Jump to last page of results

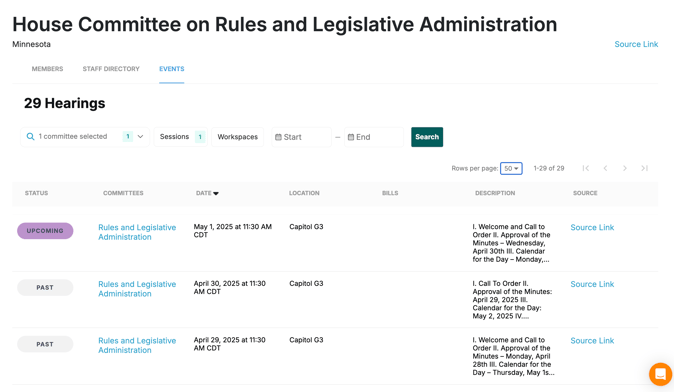click(644, 168)
